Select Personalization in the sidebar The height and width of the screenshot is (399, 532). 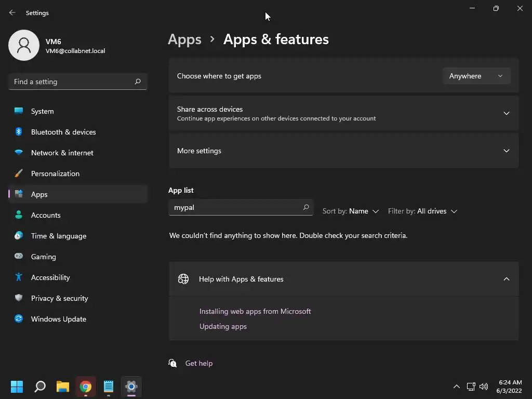click(55, 174)
